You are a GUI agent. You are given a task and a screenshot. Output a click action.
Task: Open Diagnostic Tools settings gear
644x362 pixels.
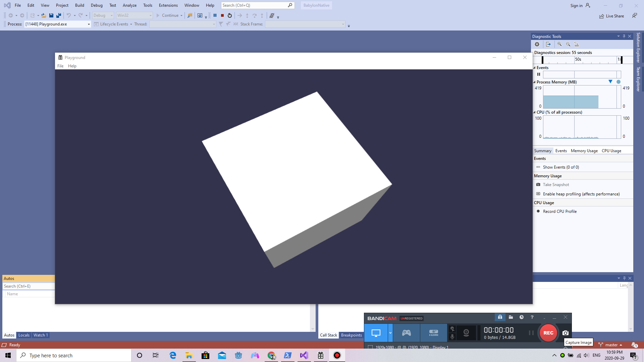tap(537, 44)
